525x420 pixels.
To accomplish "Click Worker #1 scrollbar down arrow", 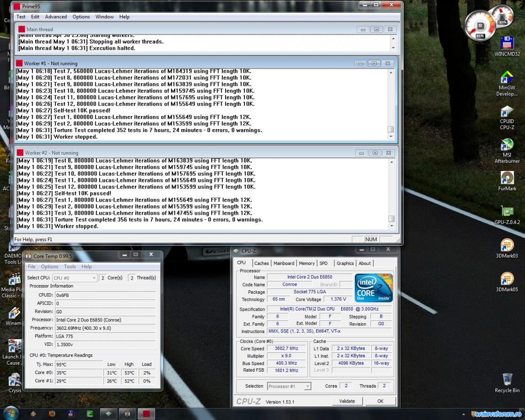I will pyautogui.click(x=391, y=136).
